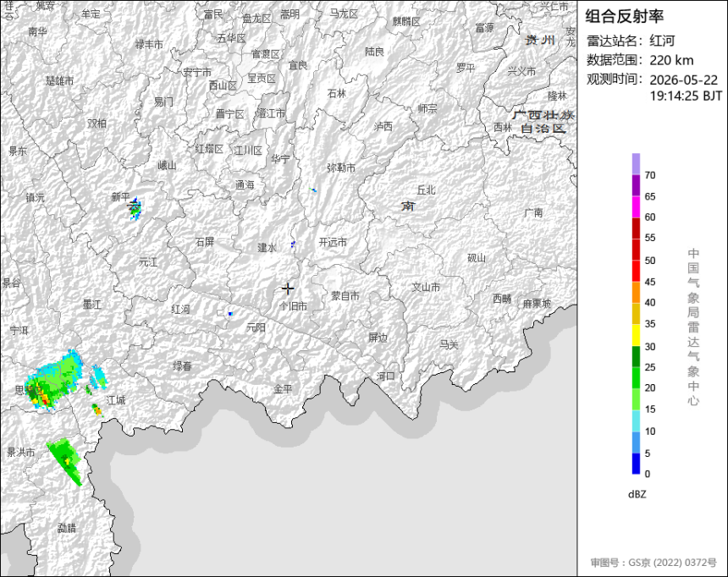
Task: Click the 屏边 map label
Action: pyautogui.click(x=378, y=338)
